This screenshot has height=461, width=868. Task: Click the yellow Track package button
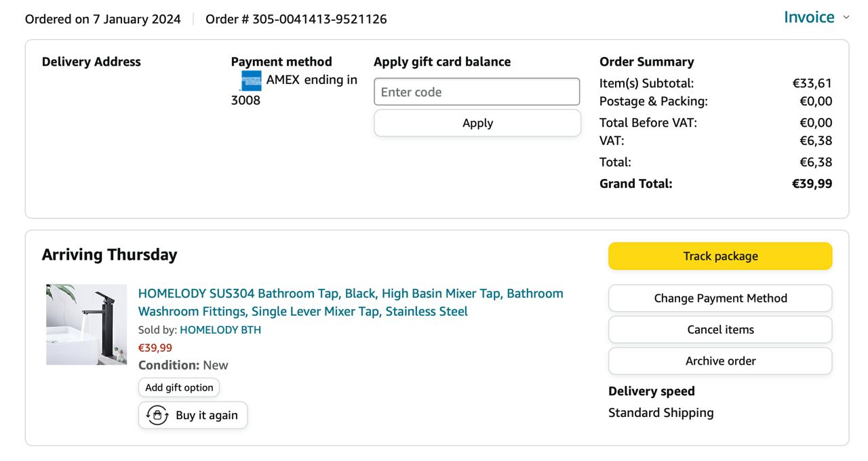(x=719, y=256)
